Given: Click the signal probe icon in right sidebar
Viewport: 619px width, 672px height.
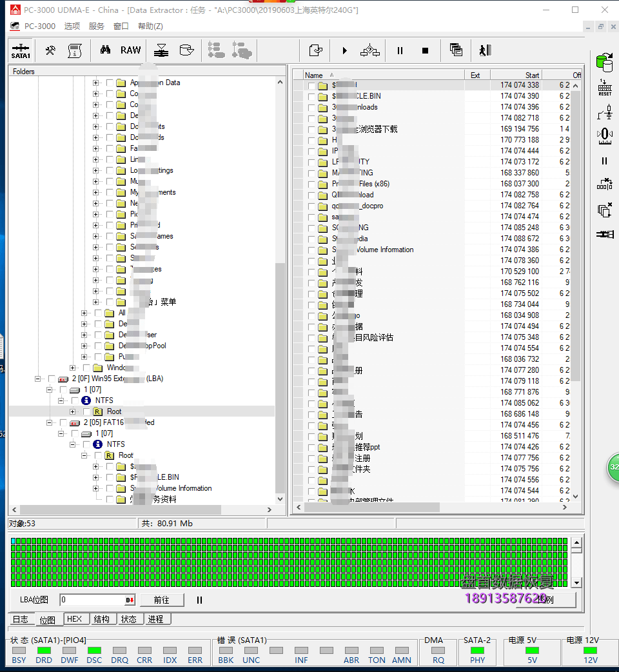Looking at the screenshot, I should point(605,112).
